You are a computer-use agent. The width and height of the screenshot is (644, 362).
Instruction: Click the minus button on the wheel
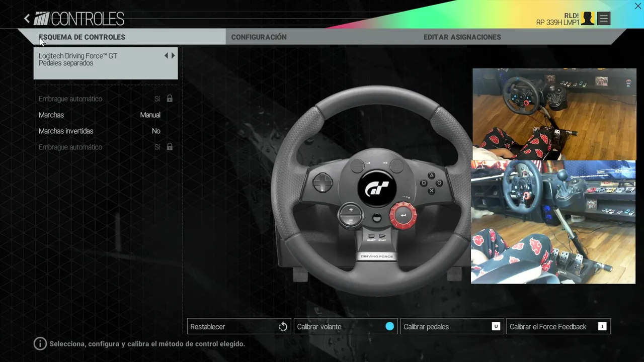tap(351, 220)
